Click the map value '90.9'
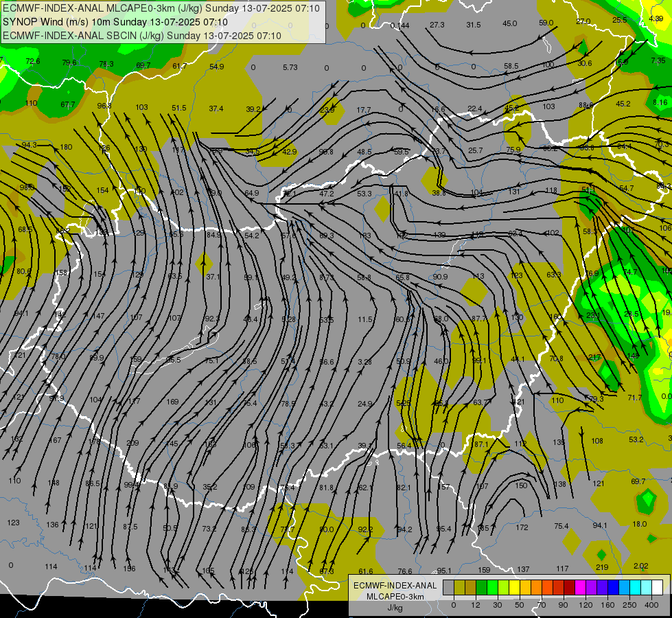The image size is (672, 618). click(440, 277)
